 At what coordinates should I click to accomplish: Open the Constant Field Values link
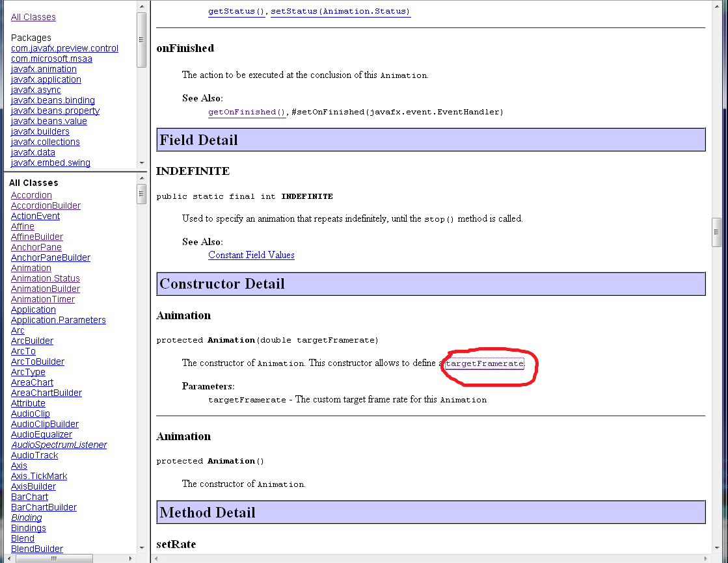251,255
